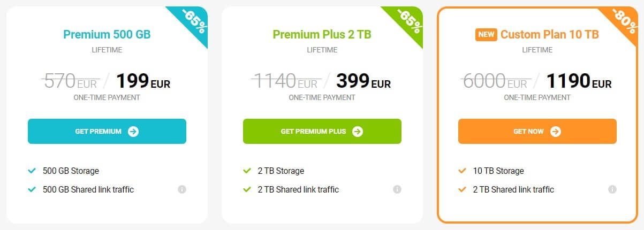
Task: Click the checkmark next to 10 TB Storage
Action: [462, 171]
